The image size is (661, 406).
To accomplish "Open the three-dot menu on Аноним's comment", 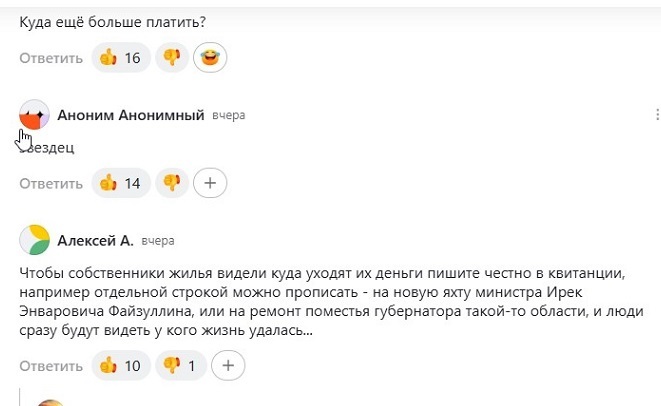I will pos(656,115).
